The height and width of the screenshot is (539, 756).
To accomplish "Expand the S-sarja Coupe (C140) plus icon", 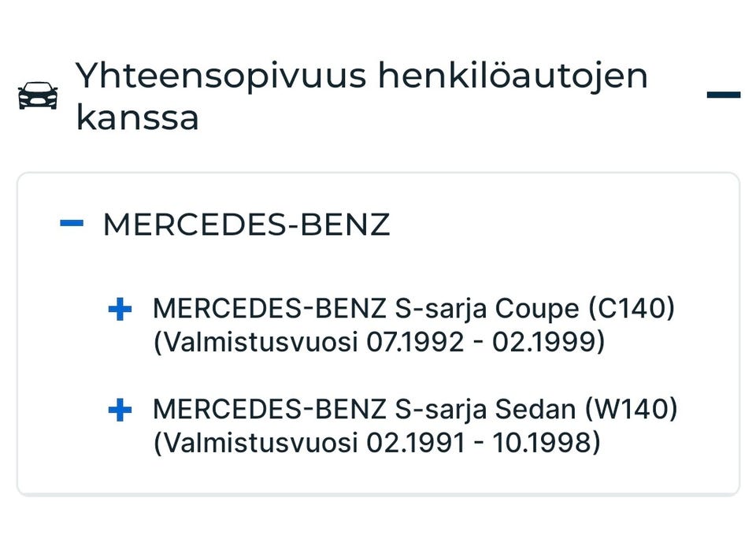I will point(120,310).
